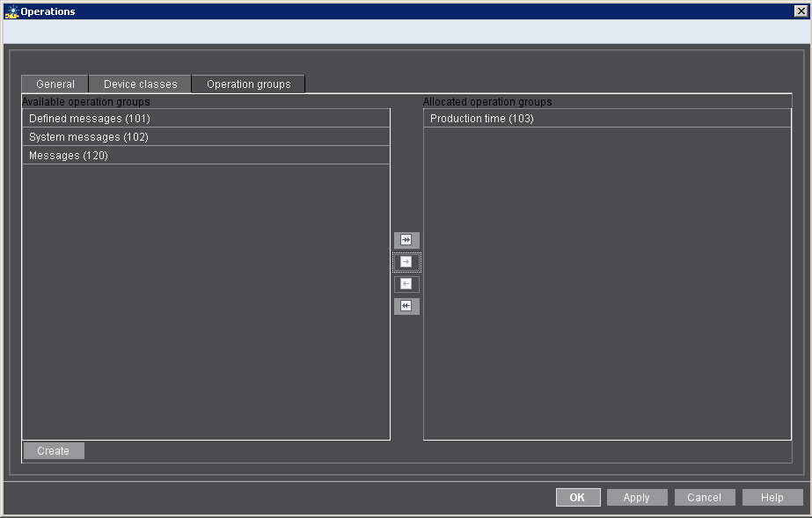Click the 'move all left' double-arrow icon
Viewport: 812px width, 518px height.
[406, 305]
